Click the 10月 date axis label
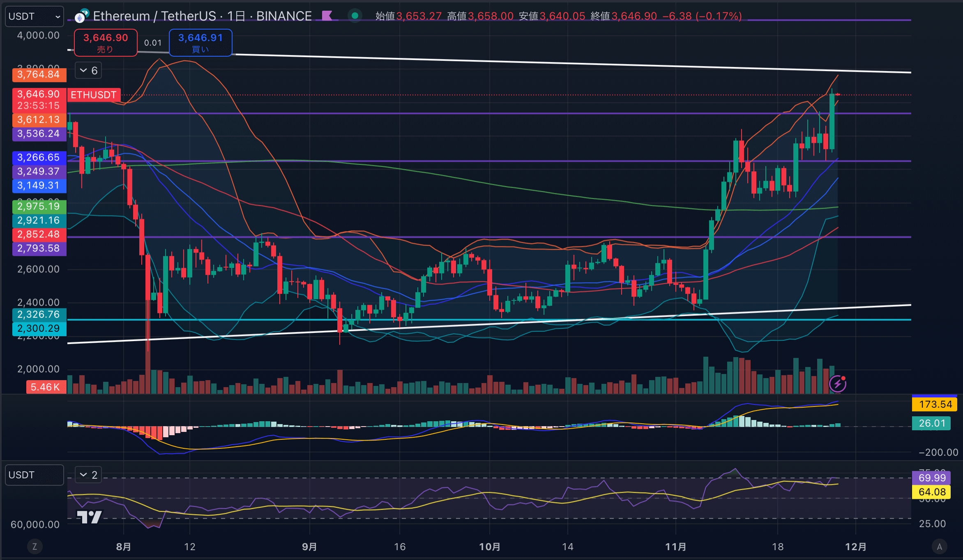The image size is (963, 560). tap(490, 547)
